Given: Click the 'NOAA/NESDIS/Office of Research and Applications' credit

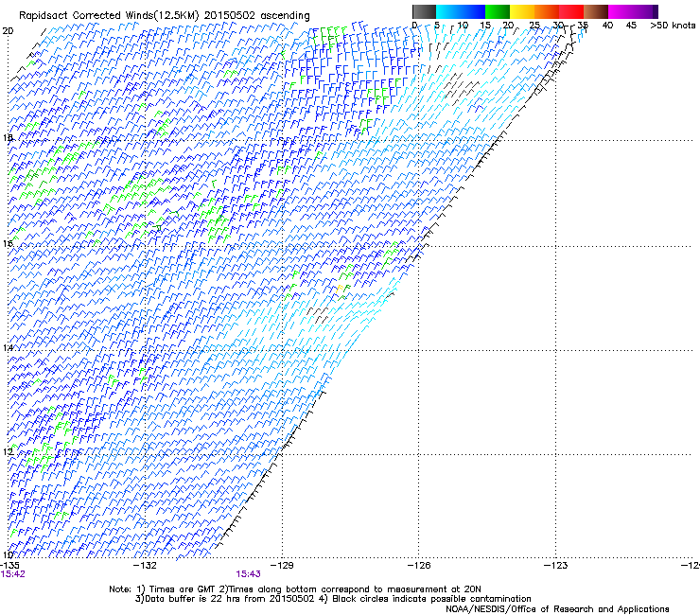Looking at the screenshot, I should (x=557, y=609).
